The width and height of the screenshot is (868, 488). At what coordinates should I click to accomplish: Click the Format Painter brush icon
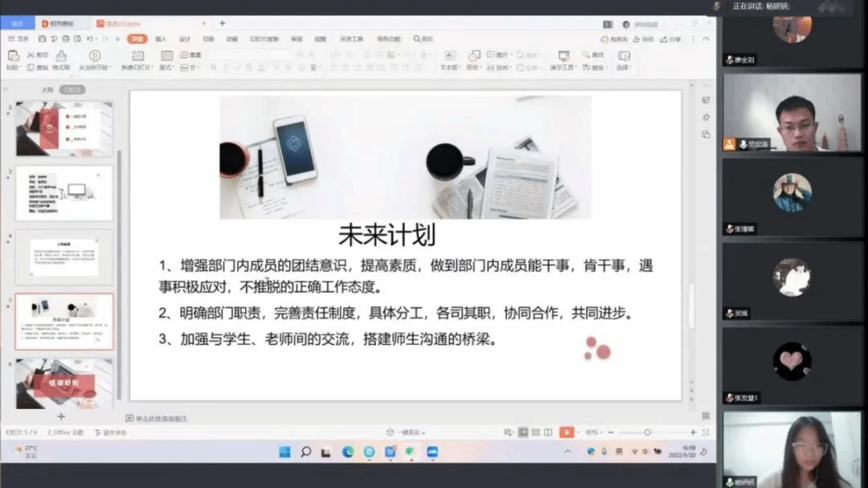pyautogui.click(x=61, y=55)
